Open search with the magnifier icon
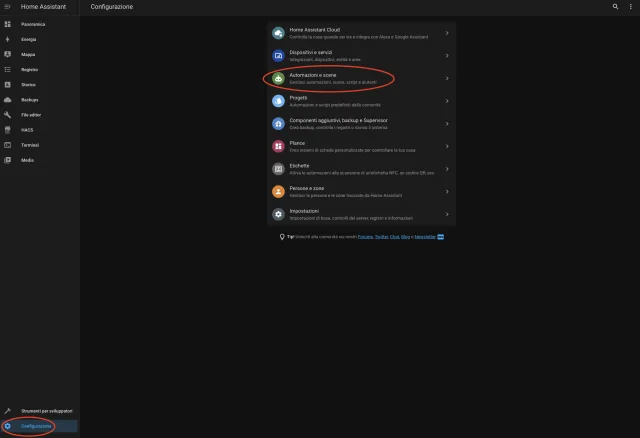 (615, 7)
